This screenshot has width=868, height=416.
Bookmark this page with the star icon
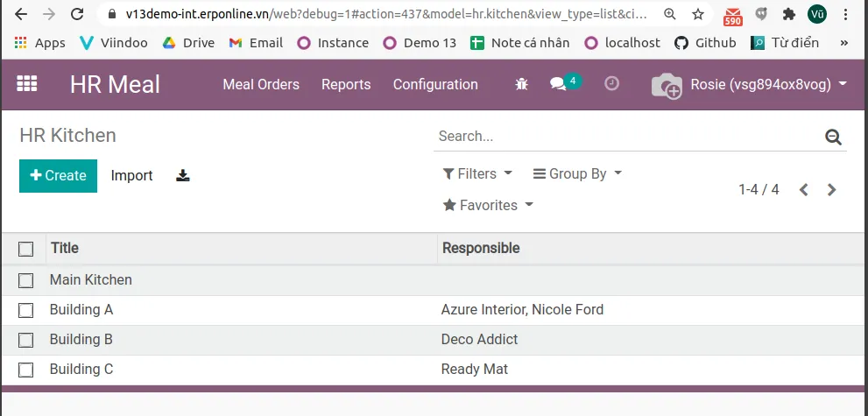tap(698, 14)
